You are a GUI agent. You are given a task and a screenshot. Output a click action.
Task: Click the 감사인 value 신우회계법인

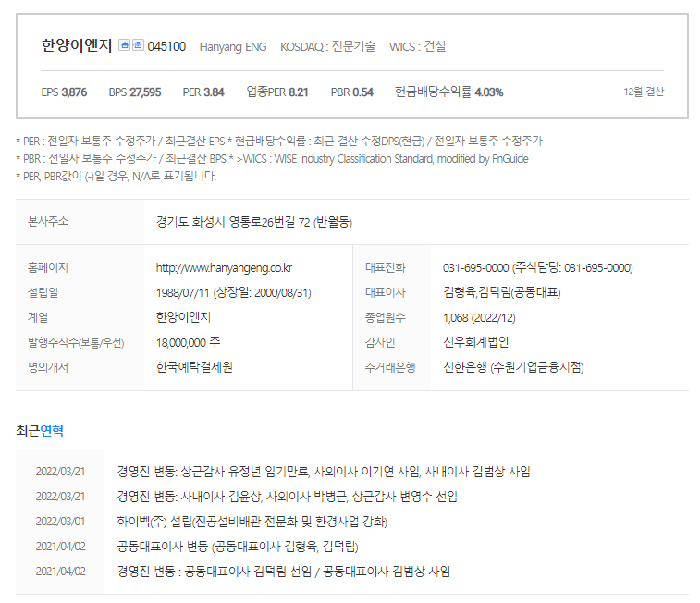click(475, 342)
